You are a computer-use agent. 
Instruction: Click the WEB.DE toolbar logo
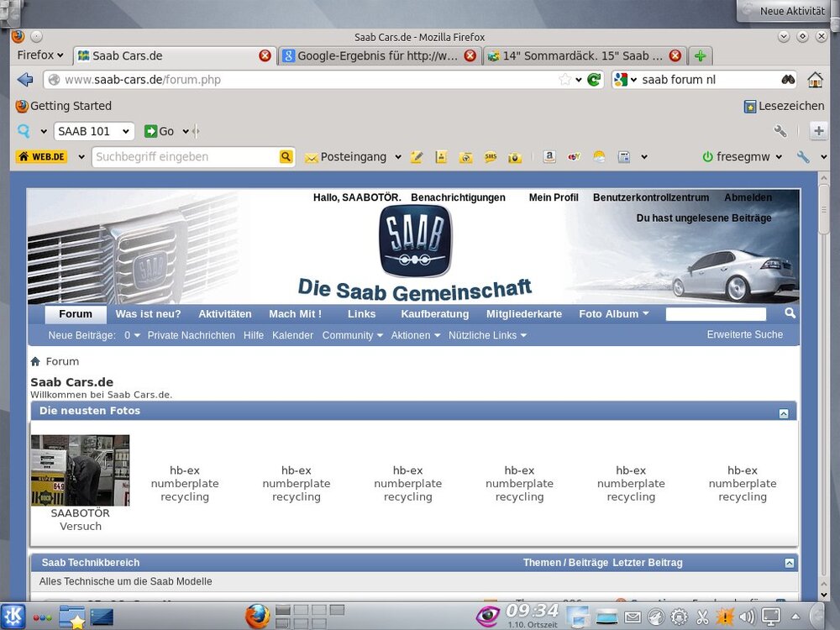point(42,156)
